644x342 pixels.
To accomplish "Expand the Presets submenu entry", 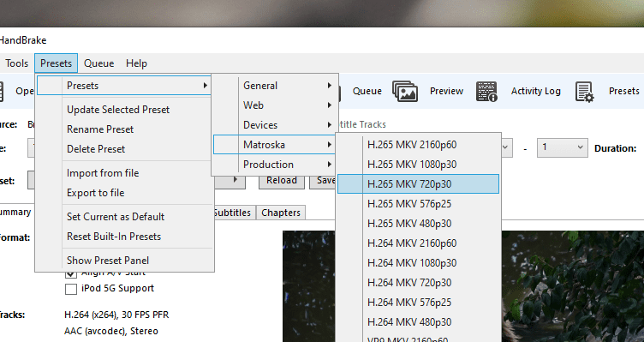I will (x=123, y=86).
